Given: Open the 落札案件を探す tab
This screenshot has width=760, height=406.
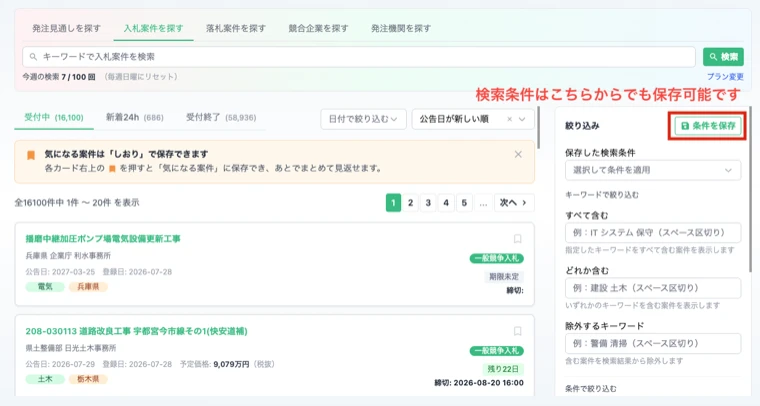Looking at the screenshot, I should click(236, 28).
